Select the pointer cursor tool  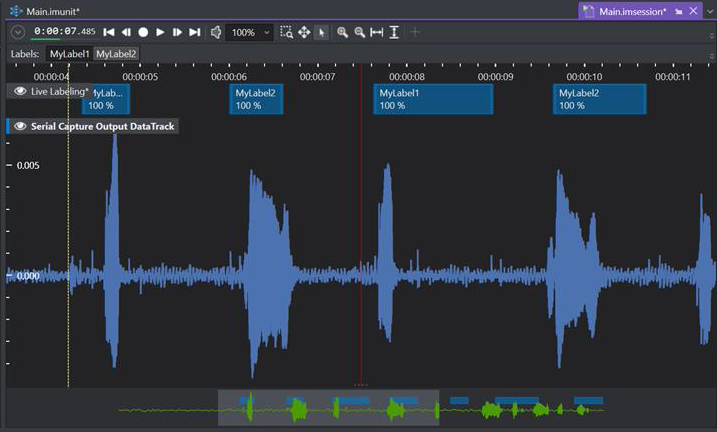pos(321,32)
